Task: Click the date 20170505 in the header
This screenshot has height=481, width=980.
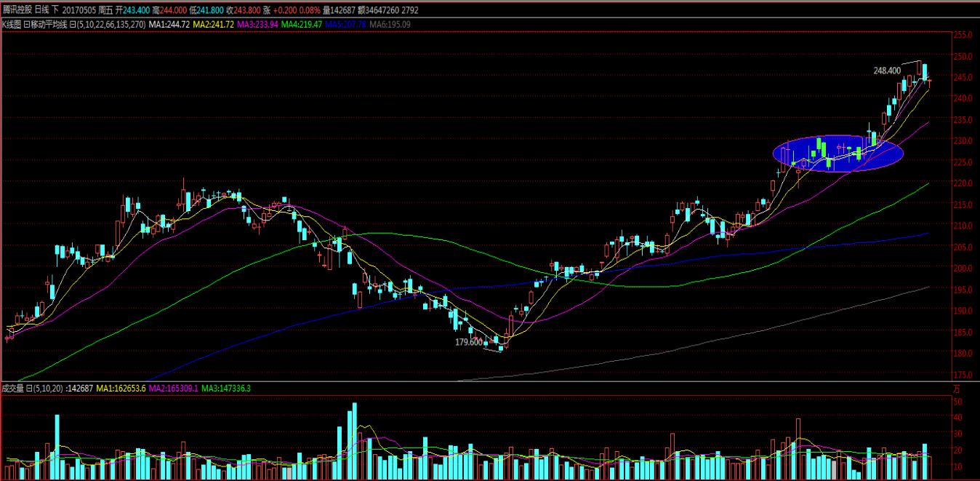Action: click(79, 11)
